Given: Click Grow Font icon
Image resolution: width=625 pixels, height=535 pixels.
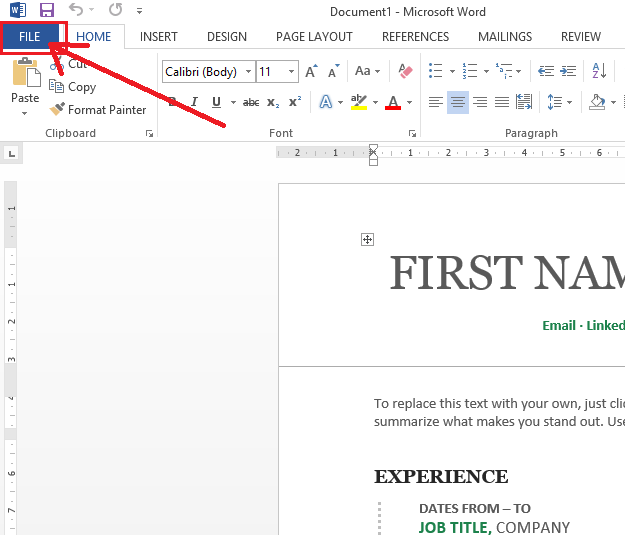Looking at the screenshot, I should point(311,71).
